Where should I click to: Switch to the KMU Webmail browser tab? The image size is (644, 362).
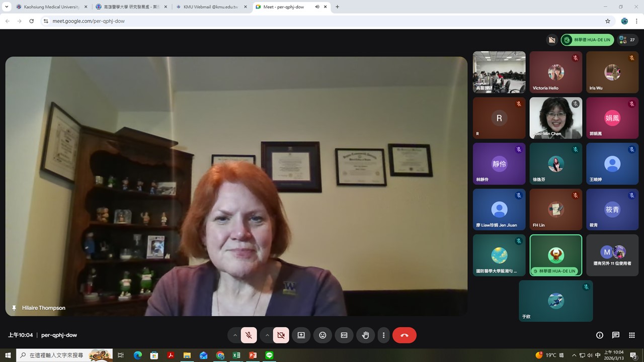click(210, 7)
